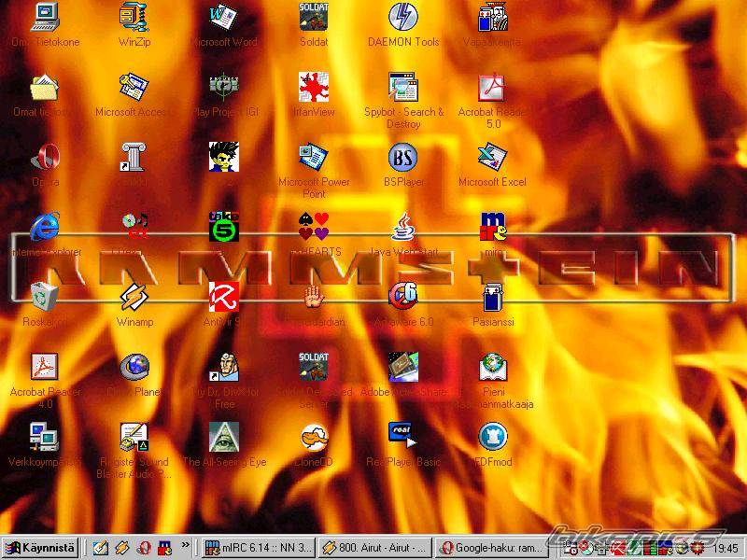The width and height of the screenshot is (747, 560).
Task: Click the red AntiVir icon in system tray
Action: pyautogui.click(x=618, y=549)
